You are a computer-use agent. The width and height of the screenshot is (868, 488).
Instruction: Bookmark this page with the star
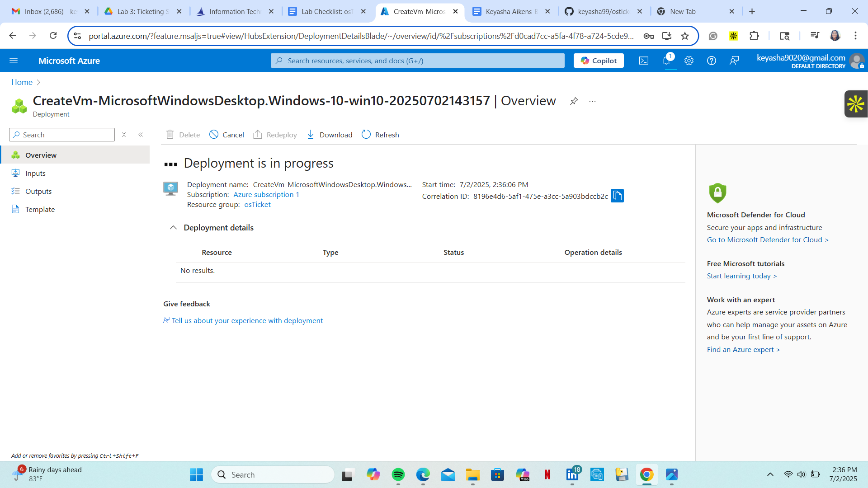pyautogui.click(x=685, y=36)
